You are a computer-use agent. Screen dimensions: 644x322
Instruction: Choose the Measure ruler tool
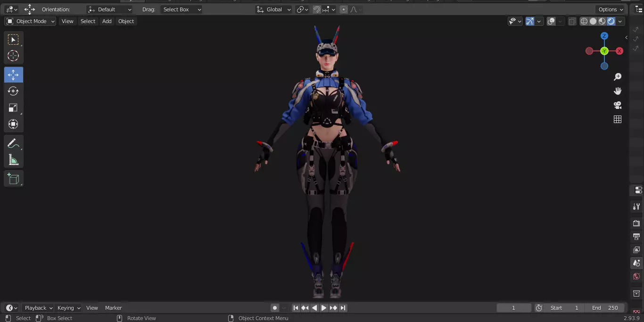[13, 160]
